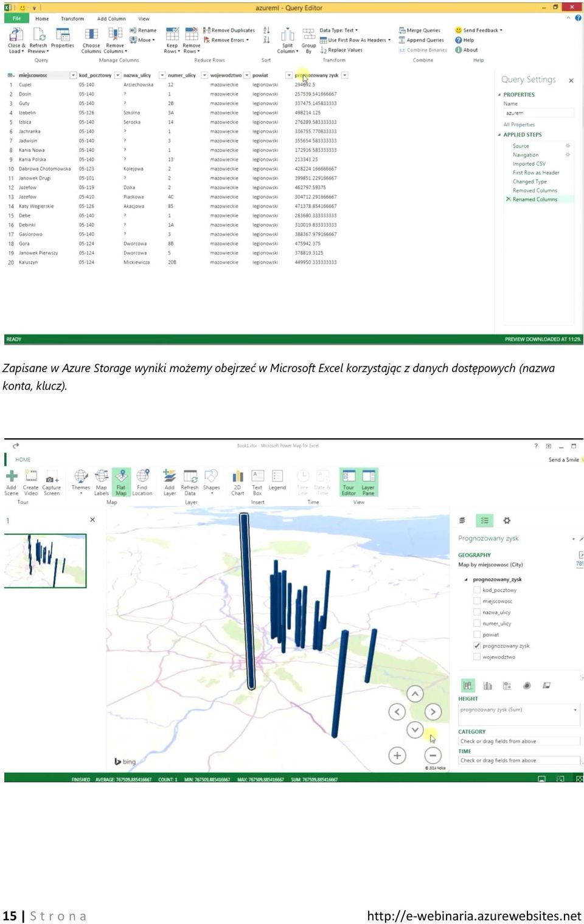
Task: Click Replace Values in Transform group
Action: click(341, 50)
